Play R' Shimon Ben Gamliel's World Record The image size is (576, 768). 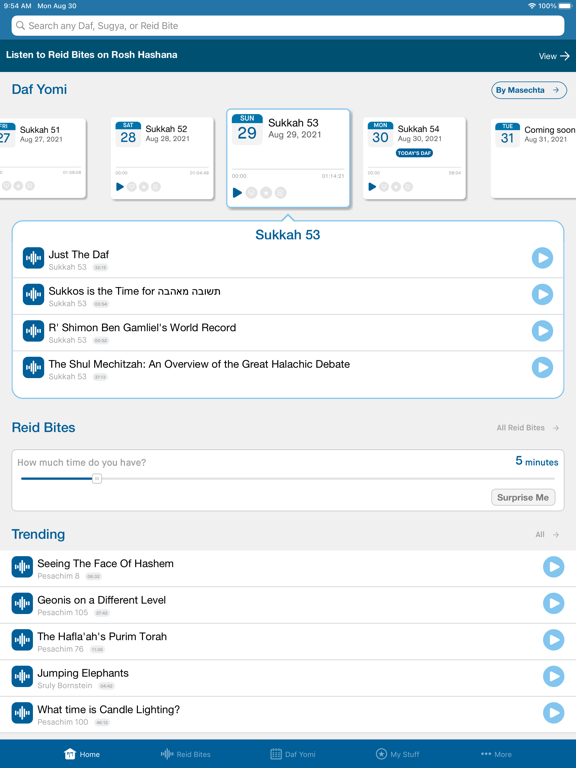click(x=542, y=331)
